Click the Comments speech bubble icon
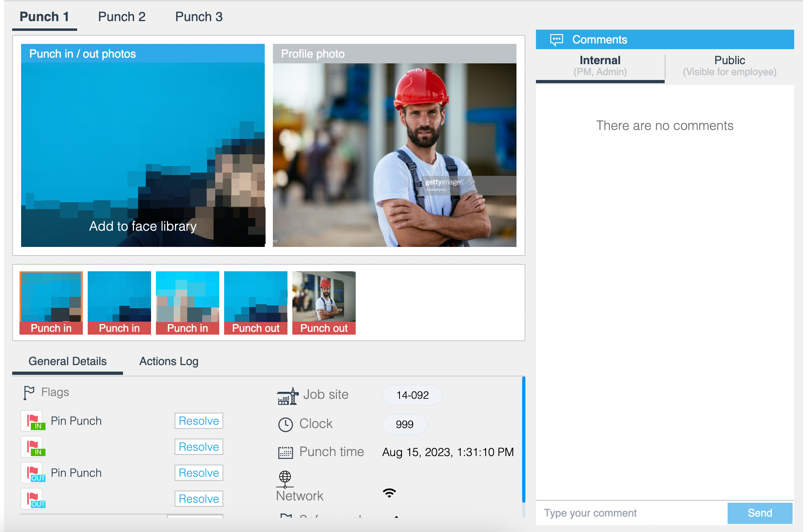 [556, 40]
